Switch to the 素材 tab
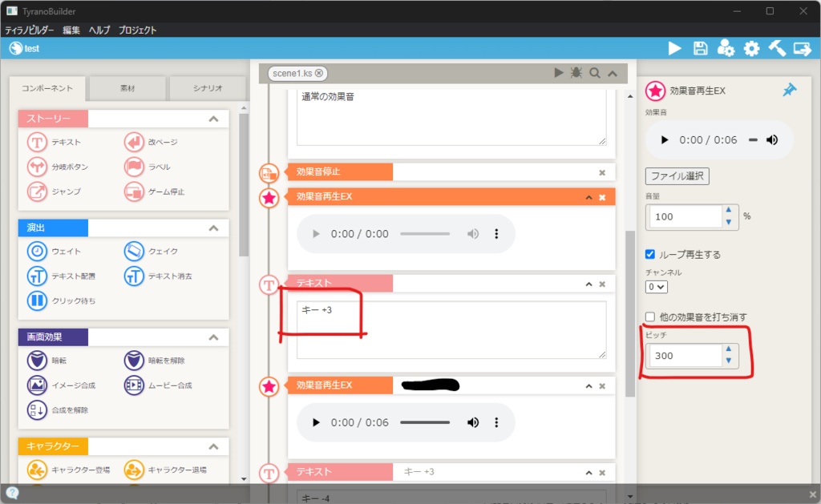 point(127,88)
